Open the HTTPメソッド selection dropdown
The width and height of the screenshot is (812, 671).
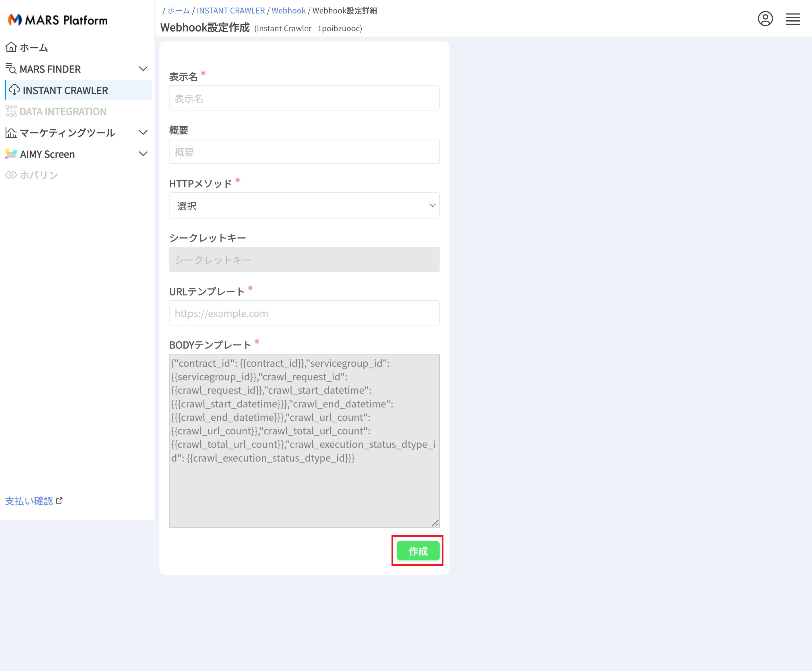tap(304, 206)
